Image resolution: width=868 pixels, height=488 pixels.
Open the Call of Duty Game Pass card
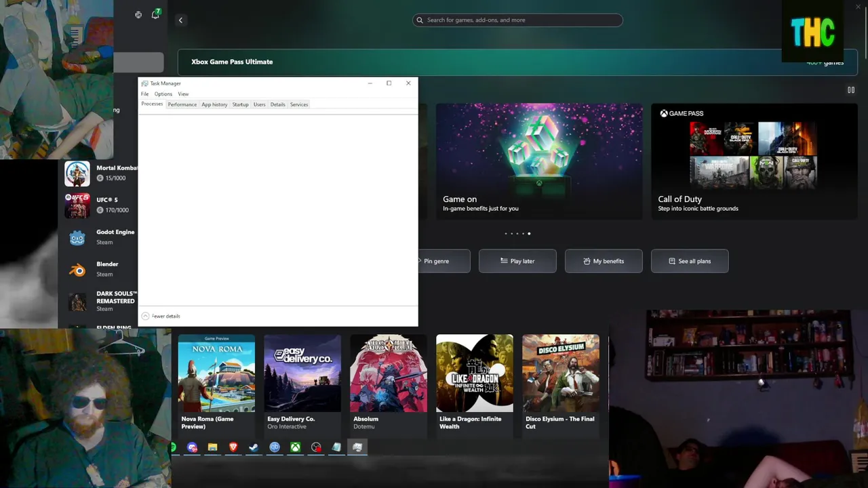click(x=754, y=161)
